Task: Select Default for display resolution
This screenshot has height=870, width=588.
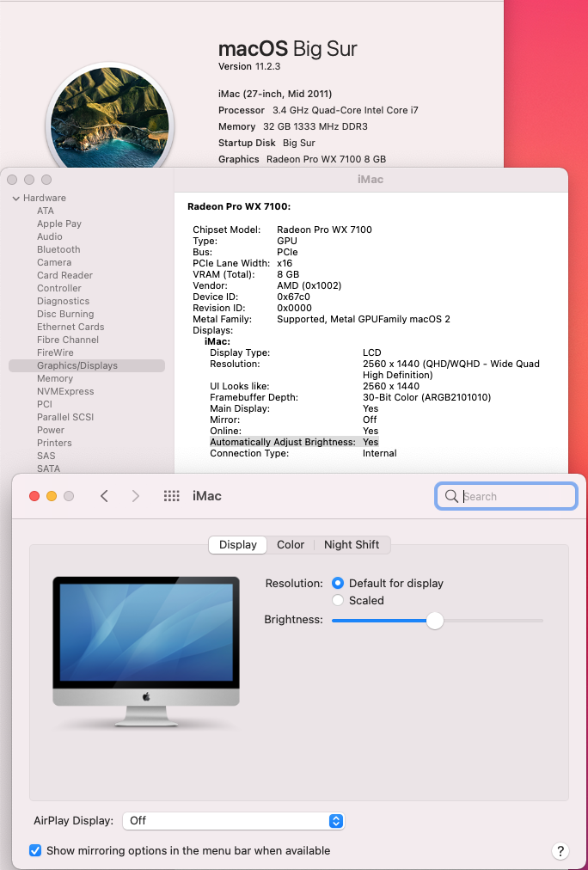Action: click(x=337, y=583)
